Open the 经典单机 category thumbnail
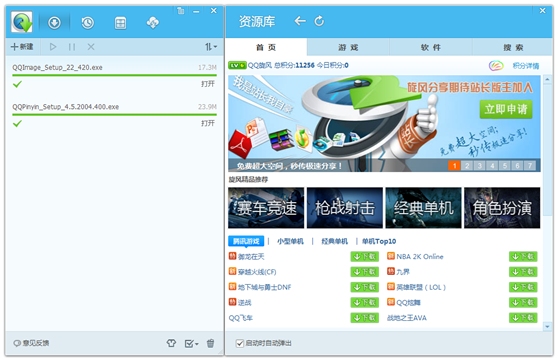Screen dimensions: 558x360 coord(423,208)
